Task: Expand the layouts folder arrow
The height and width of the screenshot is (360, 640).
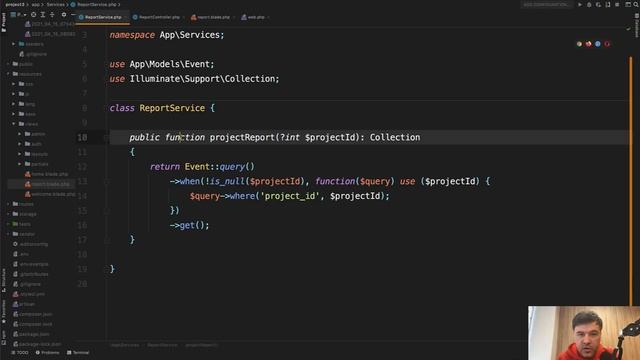Action: [19, 154]
